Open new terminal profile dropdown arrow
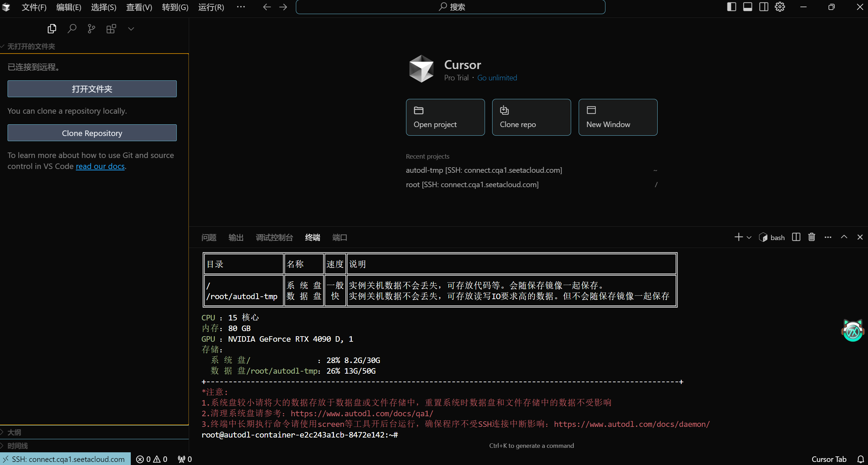 [x=749, y=237]
